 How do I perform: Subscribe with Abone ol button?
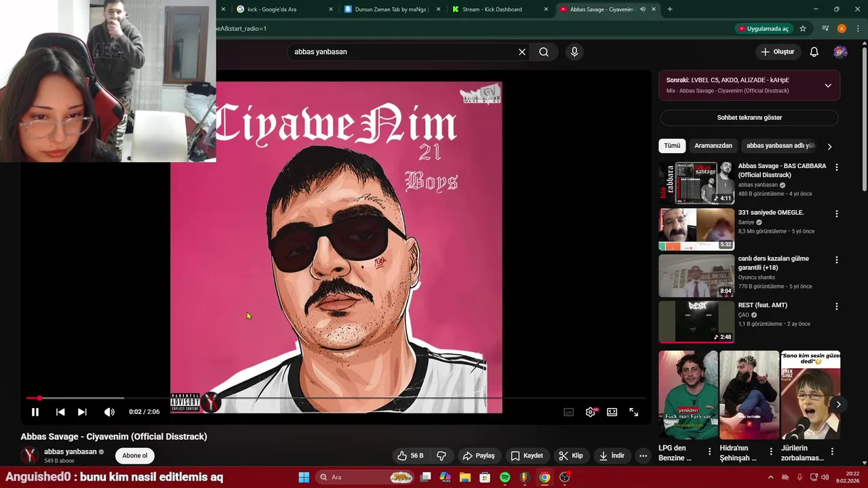[x=135, y=455]
